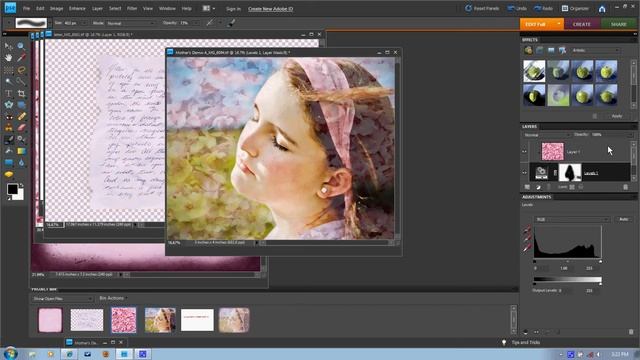Screen dimensions: 640x360
Task: Select the Type tool
Action: pyautogui.click(x=9, y=93)
